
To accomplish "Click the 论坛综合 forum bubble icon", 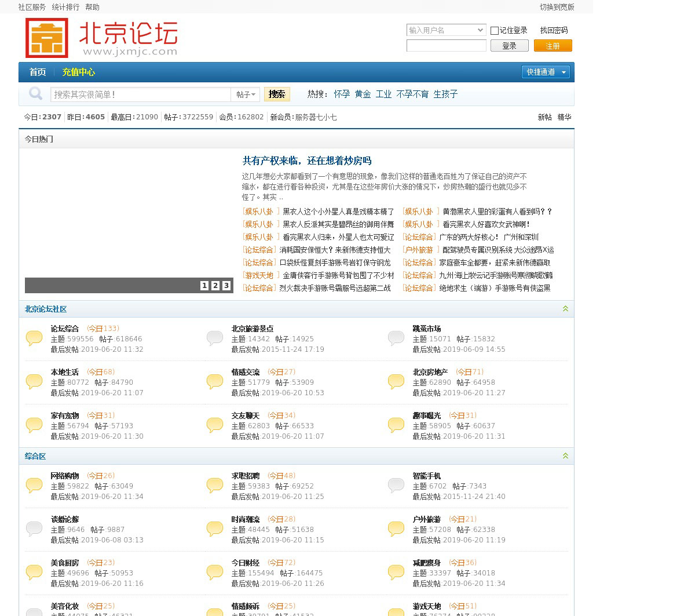I will click(34, 338).
